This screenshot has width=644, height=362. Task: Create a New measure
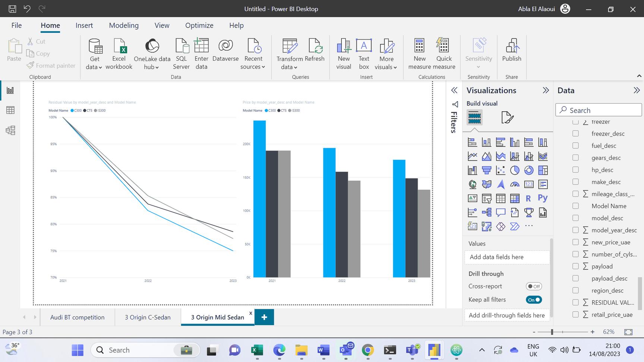[420, 54]
